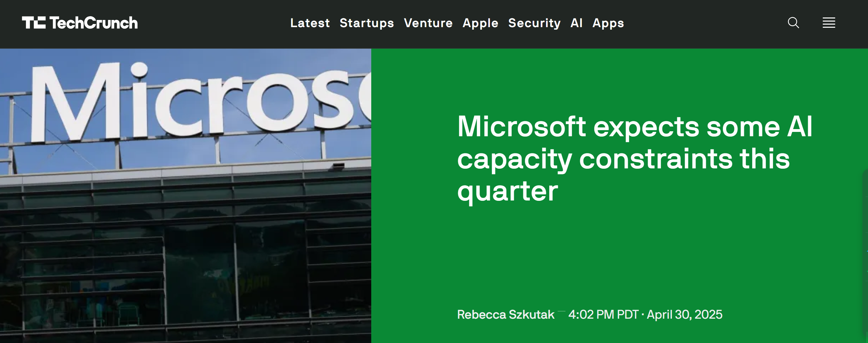
Task: Go to the Apps section
Action: (608, 23)
